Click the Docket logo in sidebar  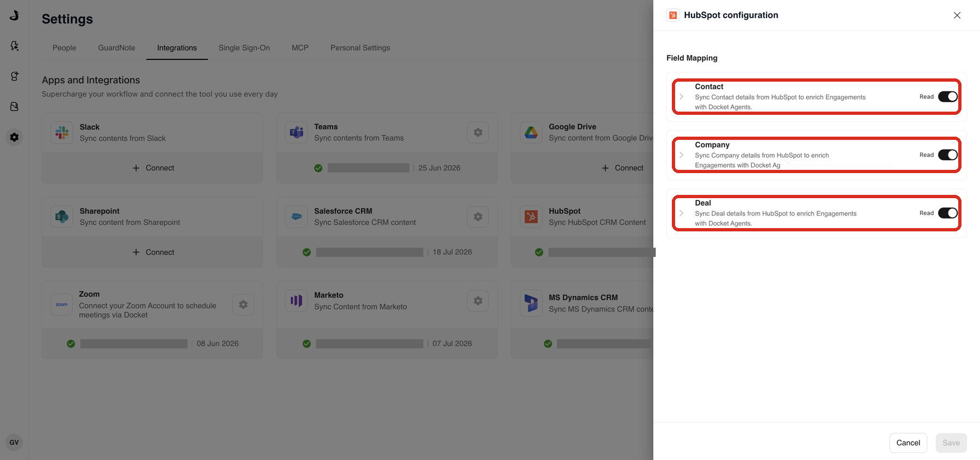tap(14, 15)
